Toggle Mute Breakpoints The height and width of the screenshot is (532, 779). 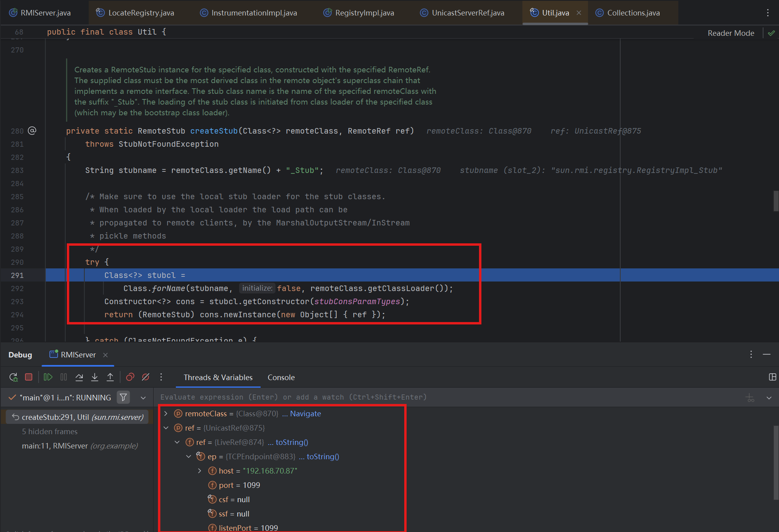pos(146,377)
